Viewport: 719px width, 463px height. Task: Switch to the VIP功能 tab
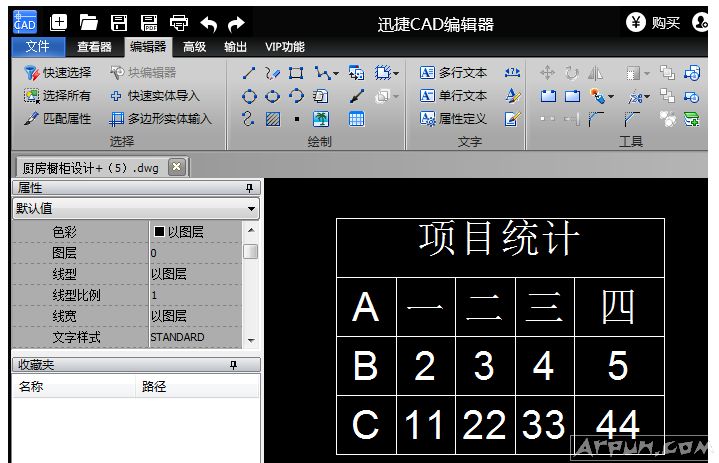click(x=285, y=47)
